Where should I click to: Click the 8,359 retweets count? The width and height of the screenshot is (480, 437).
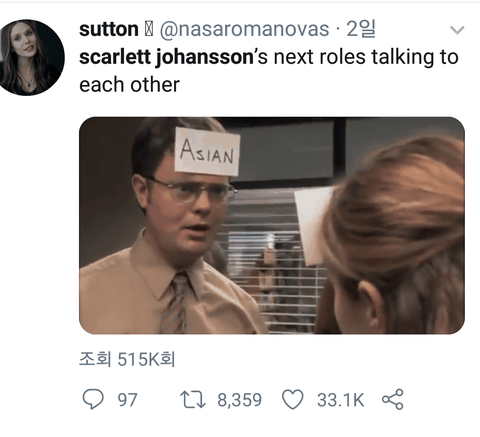click(239, 400)
